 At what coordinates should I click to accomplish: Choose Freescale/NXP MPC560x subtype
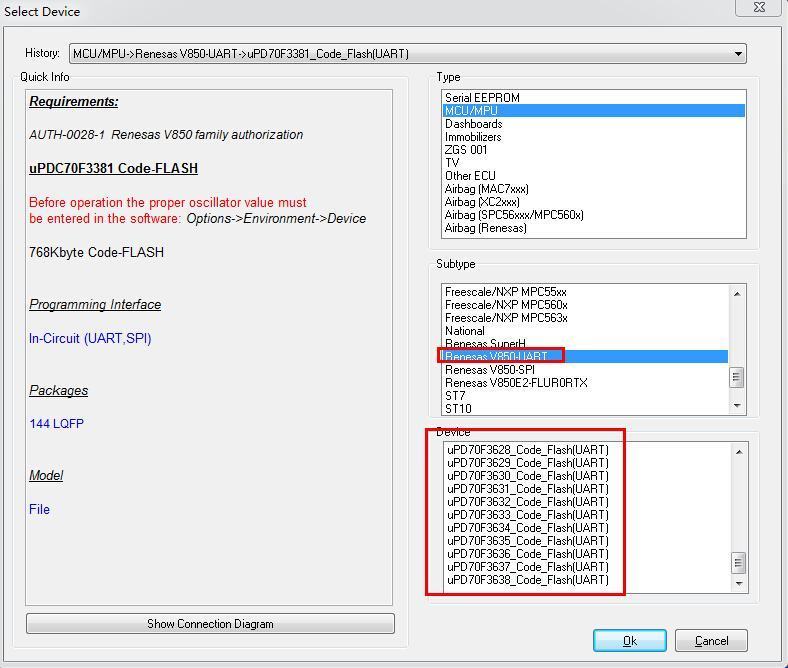pyautogui.click(x=585, y=305)
